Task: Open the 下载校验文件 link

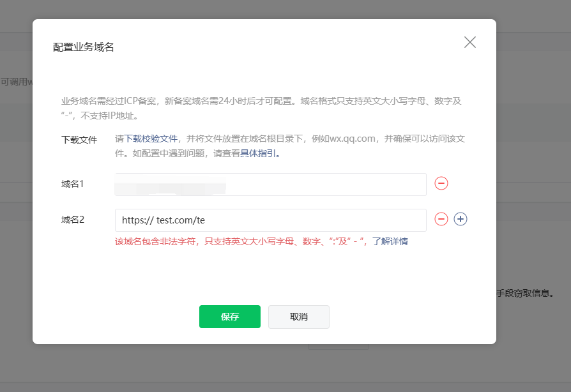Action: [151, 139]
